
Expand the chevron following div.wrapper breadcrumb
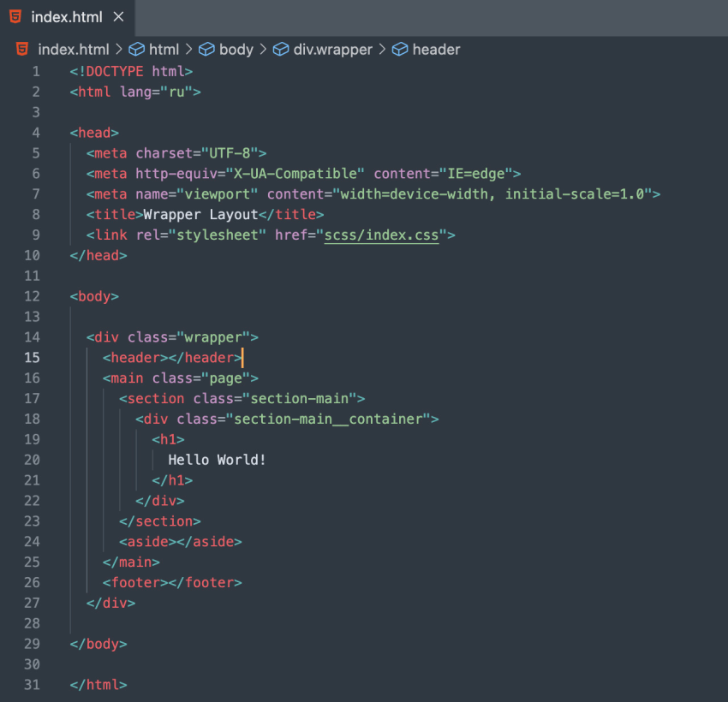click(381, 49)
